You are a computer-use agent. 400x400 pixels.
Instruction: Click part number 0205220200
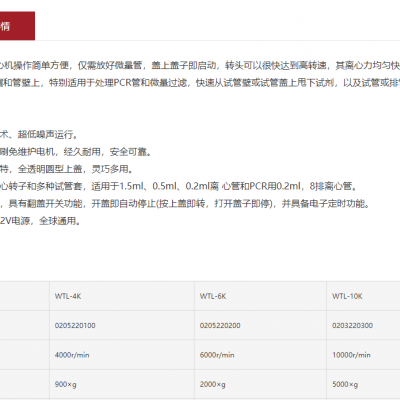click(220, 325)
